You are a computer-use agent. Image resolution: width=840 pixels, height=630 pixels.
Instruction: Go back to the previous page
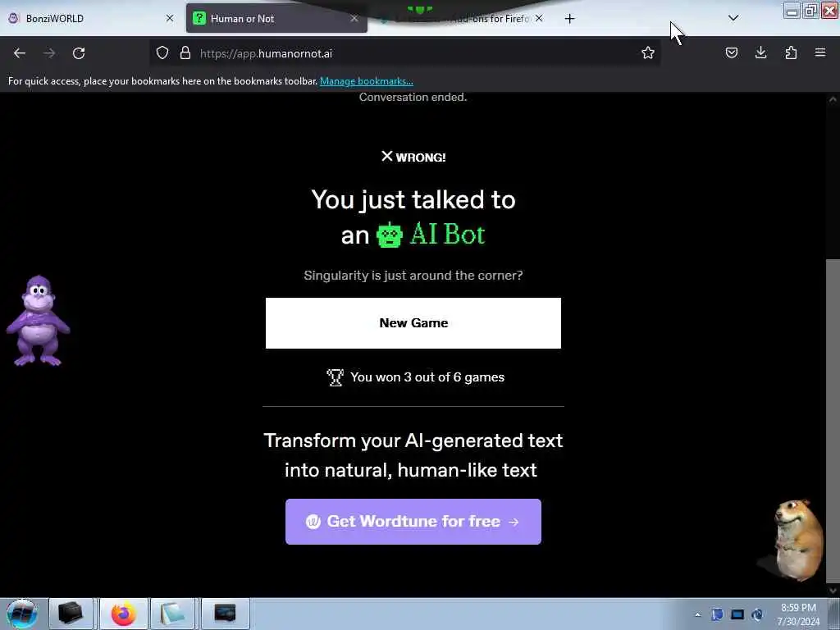point(20,53)
